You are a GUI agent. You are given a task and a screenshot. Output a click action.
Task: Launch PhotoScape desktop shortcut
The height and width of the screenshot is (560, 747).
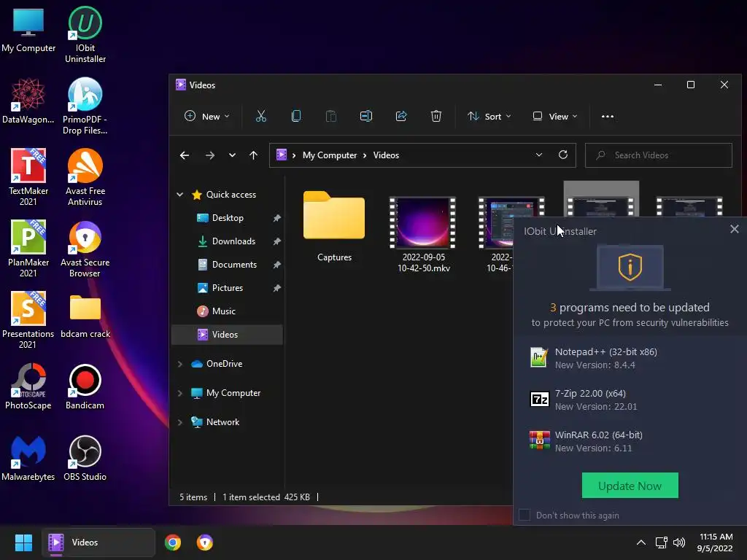pos(28,386)
